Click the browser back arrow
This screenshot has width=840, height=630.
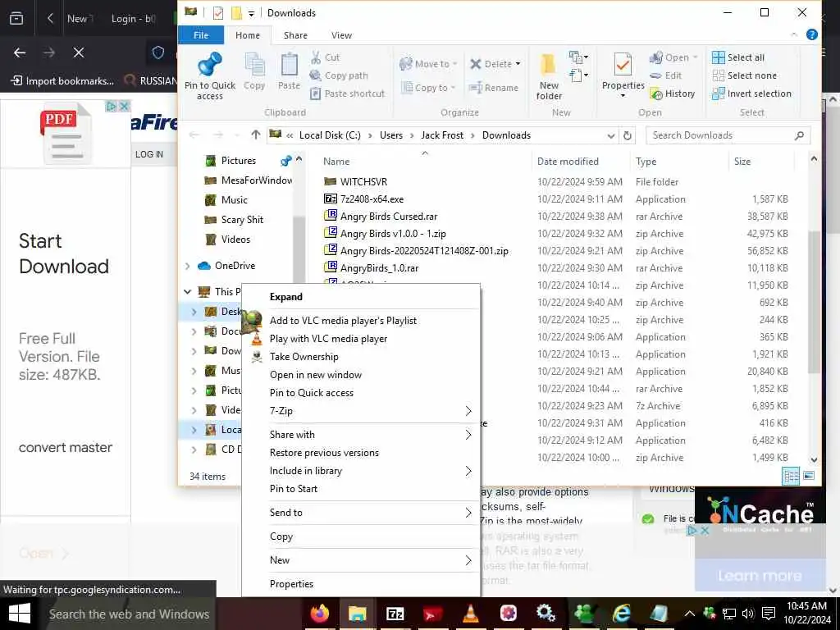[x=20, y=52]
